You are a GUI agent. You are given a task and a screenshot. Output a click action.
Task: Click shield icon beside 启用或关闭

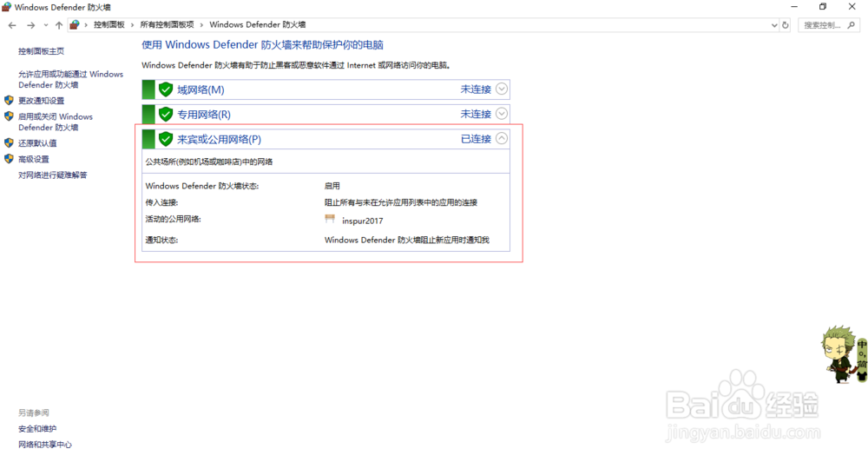[9, 116]
